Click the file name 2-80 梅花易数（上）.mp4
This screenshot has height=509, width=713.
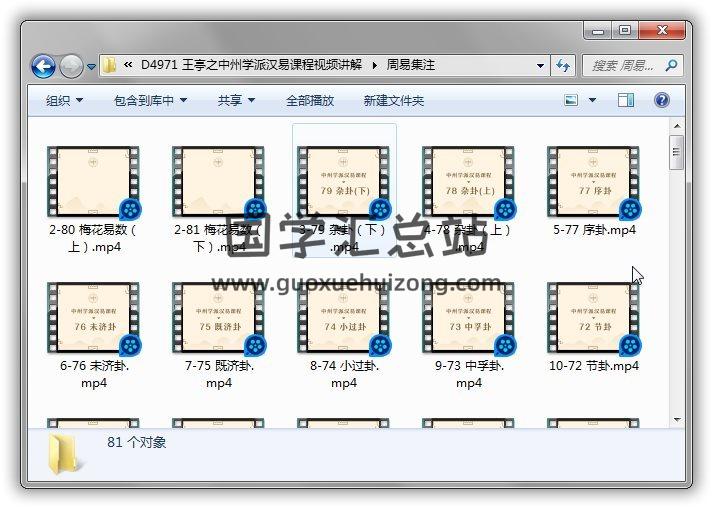pyautogui.click(x=93, y=238)
